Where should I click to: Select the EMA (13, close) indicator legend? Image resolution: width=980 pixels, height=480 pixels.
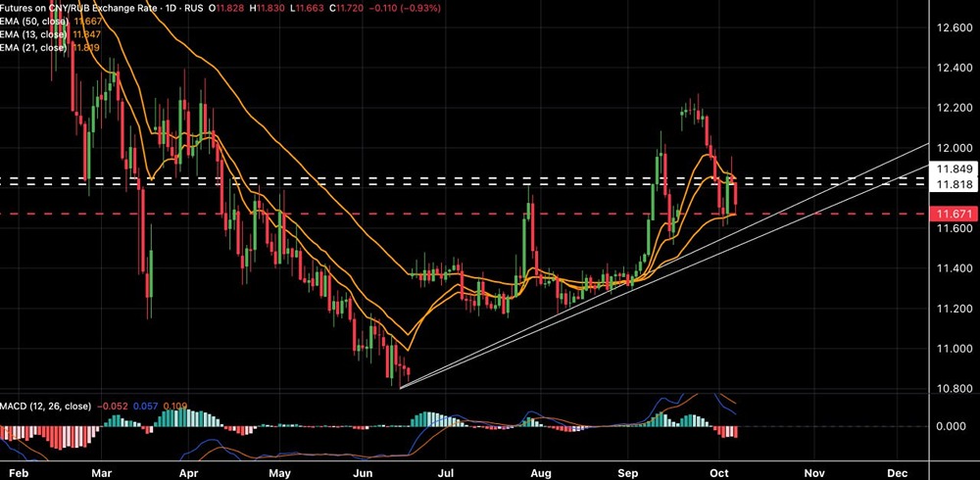(33, 35)
